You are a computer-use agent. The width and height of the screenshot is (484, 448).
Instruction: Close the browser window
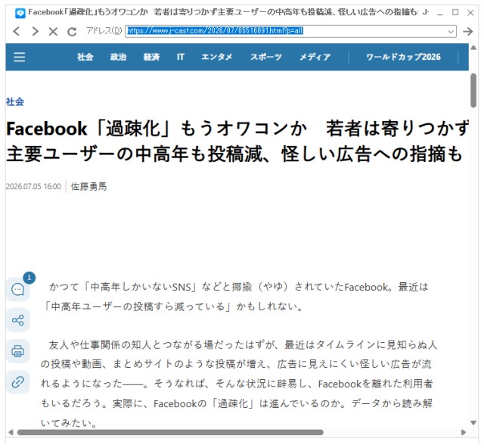470,13
